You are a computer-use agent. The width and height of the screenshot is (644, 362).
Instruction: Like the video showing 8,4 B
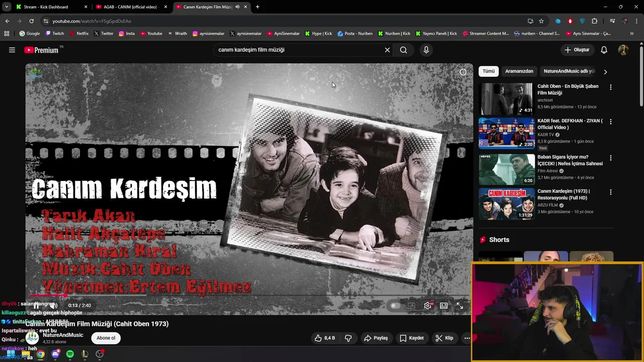click(x=325, y=338)
